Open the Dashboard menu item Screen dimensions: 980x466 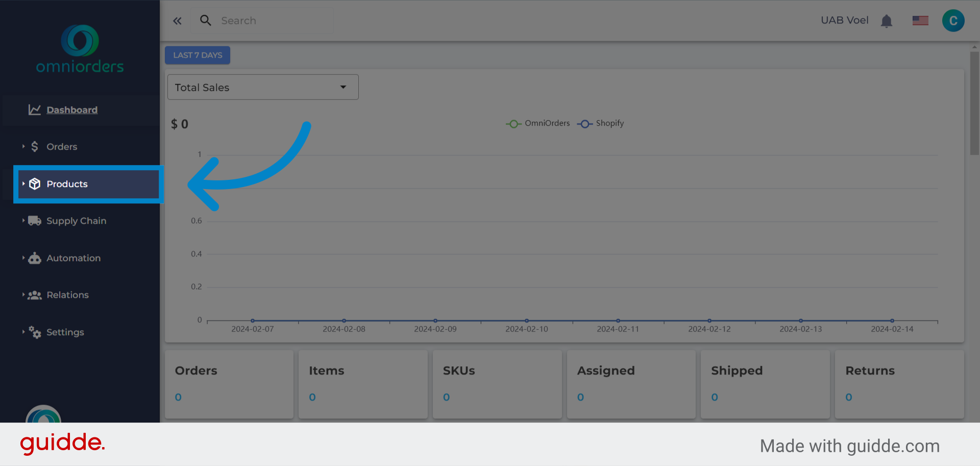[72, 109]
